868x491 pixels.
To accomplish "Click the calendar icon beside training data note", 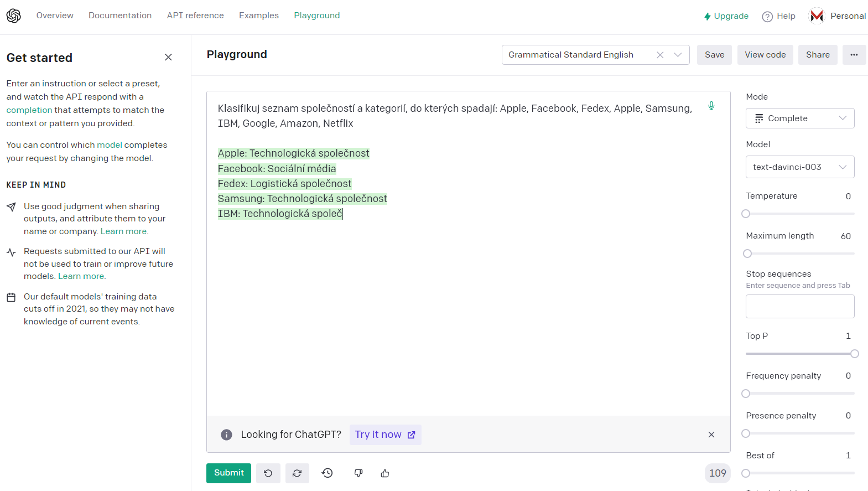I will (11, 297).
